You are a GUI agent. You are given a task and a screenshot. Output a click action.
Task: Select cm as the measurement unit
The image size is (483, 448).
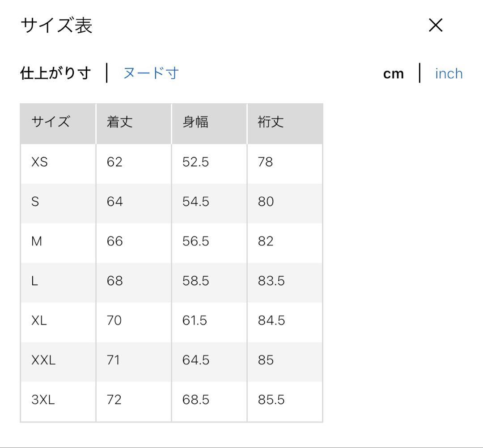[394, 74]
